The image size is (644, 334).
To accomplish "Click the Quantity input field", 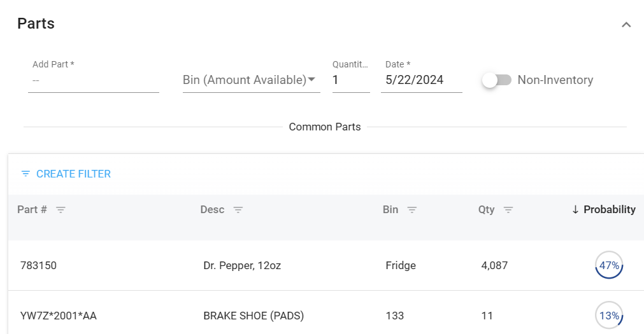I will tap(350, 80).
